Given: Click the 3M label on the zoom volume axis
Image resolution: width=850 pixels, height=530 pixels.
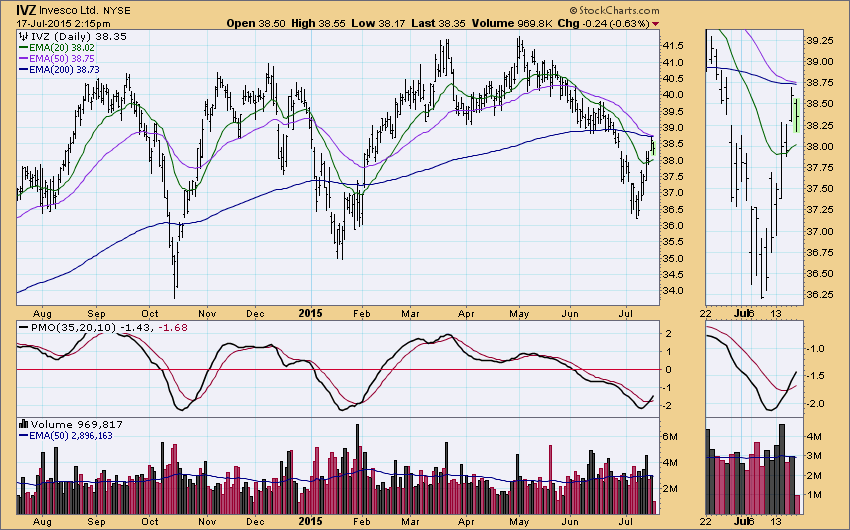Looking at the screenshot, I should point(815,456).
